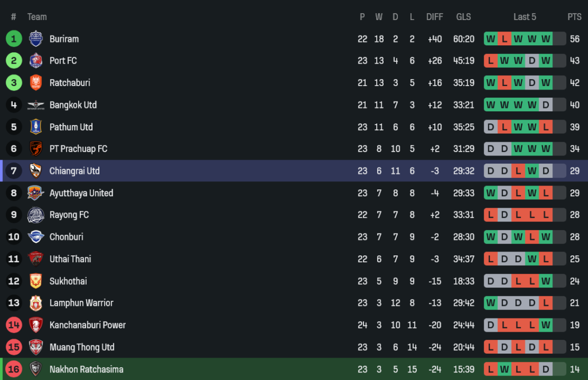Click the Chiangrai Utd crest icon
This screenshot has height=380, width=588.
pyautogui.click(x=36, y=171)
